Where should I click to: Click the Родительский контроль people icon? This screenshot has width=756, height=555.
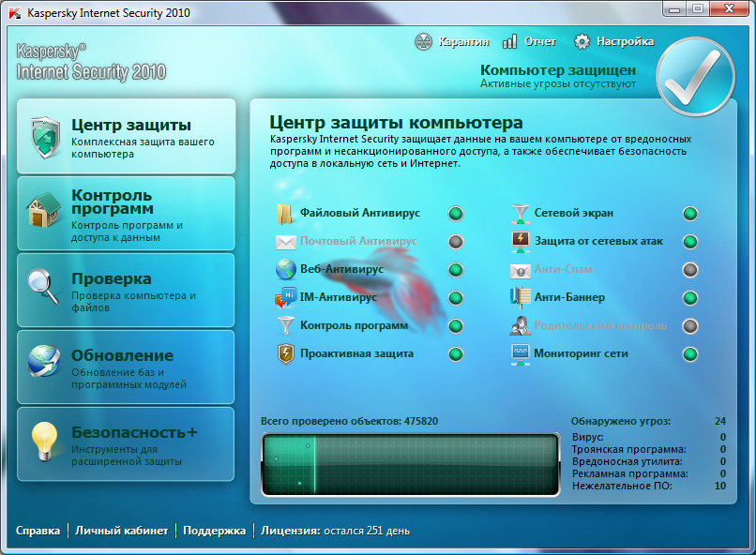(x=521, y=326)
